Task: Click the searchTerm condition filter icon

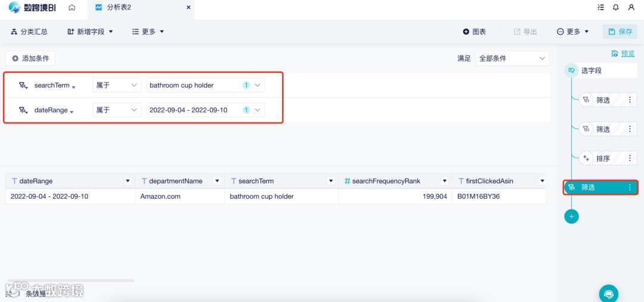Action: tap(23, 85)
